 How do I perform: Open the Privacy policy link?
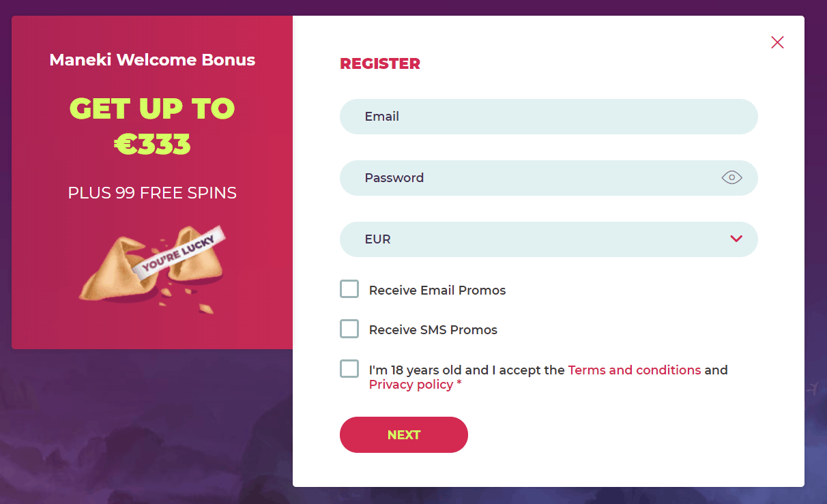click(x=411, y=385)
